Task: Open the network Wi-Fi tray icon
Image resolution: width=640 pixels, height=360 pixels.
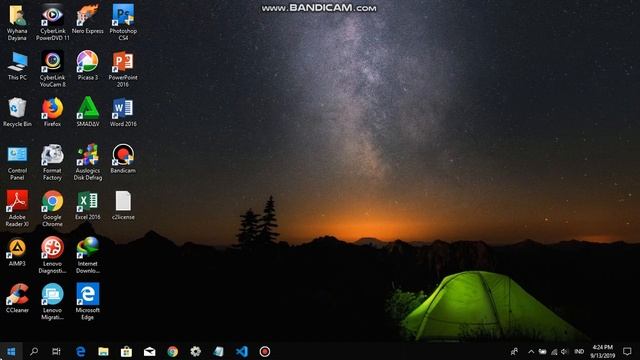Action: pos(554,351)
